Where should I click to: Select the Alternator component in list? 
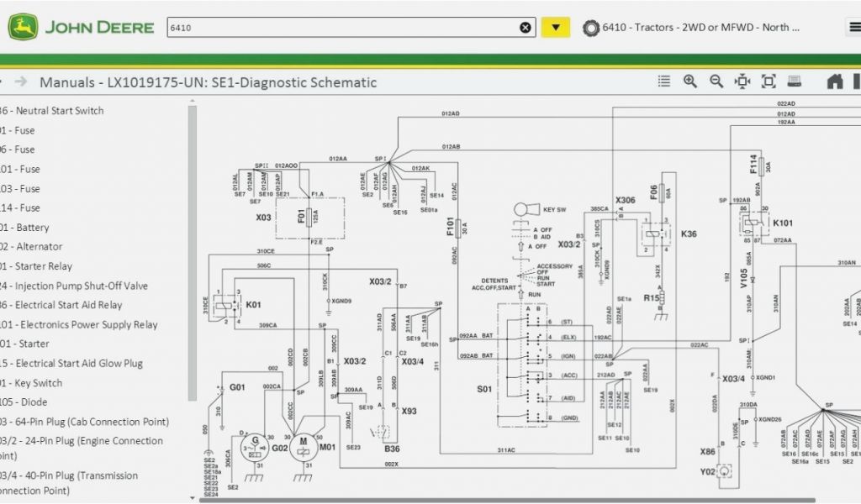click(38, 247)
